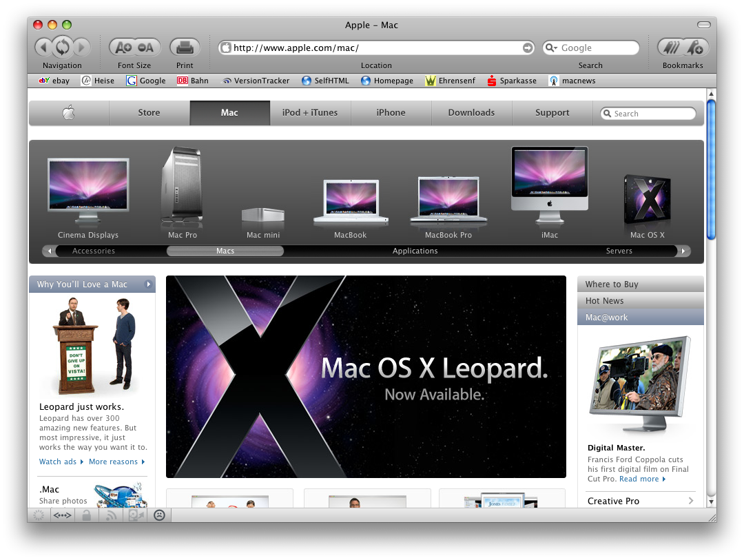The image size is (744, 560).
Task: Add a bookmark with the ribbon-plus icon
Action: [696, 48]
